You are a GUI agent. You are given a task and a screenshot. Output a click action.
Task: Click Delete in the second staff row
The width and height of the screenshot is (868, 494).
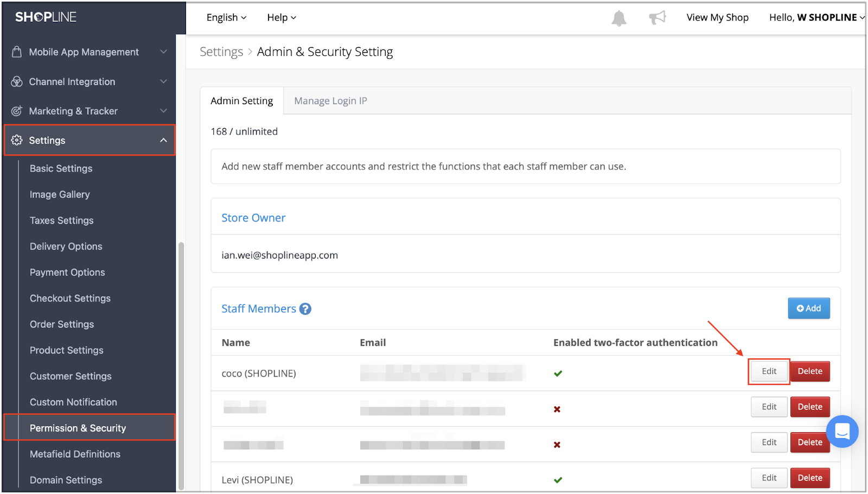pos(810,407)
